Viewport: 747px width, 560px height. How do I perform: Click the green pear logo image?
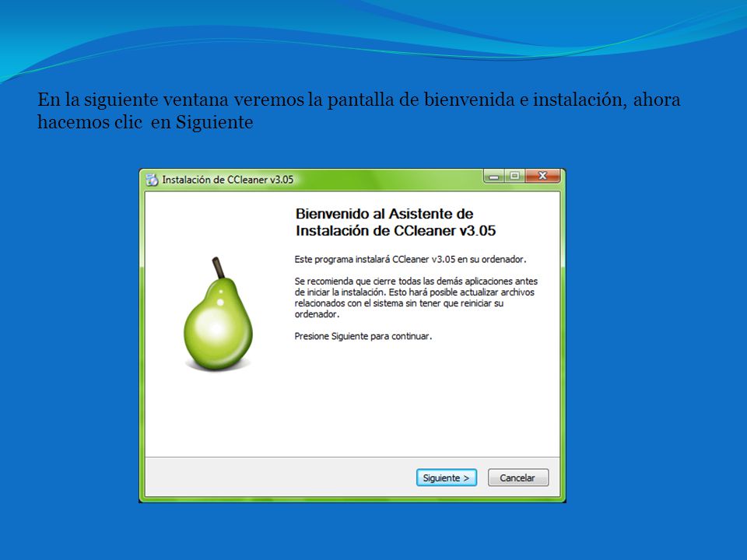click(x=218, y=313)
